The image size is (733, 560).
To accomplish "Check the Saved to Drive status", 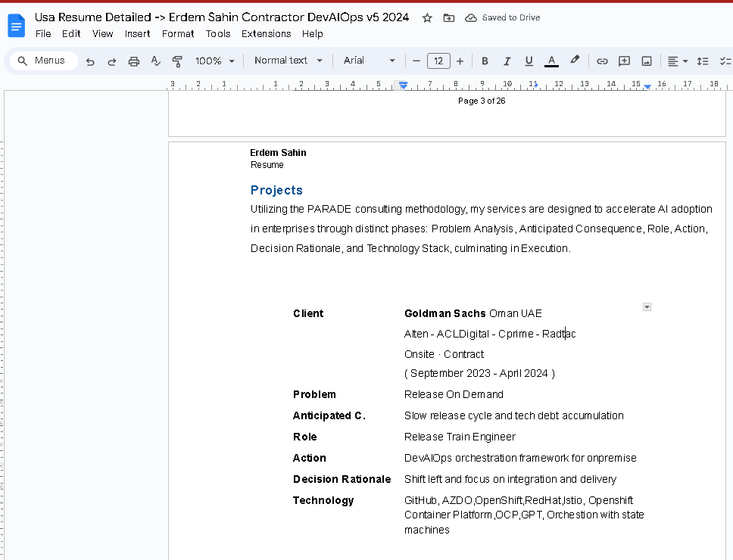I will click(x=503, y=17).
